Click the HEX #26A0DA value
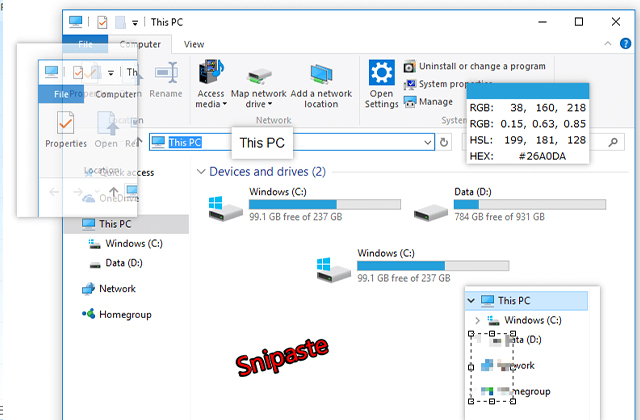The width and height of the screenshot is (640, 420). point(542,156)
